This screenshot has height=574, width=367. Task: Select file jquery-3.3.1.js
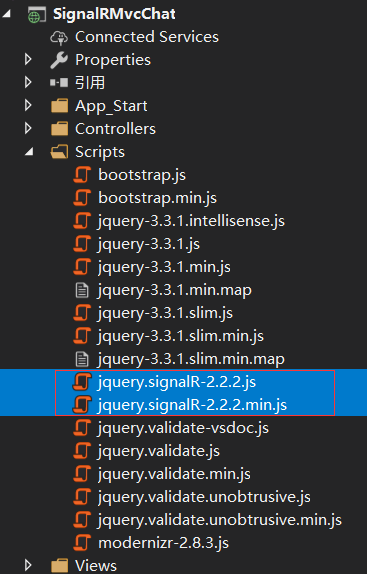point(149,245)
